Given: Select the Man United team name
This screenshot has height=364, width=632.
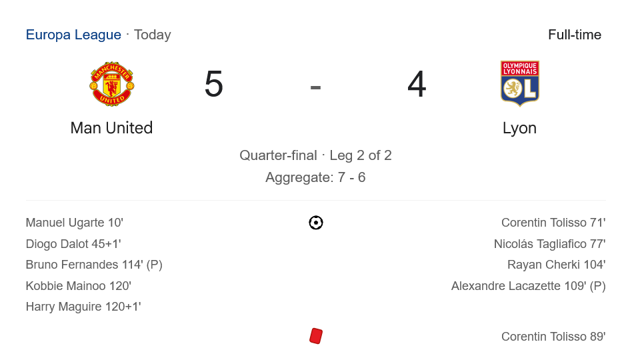Looking at the screenshot, I should tap(111, 127).
